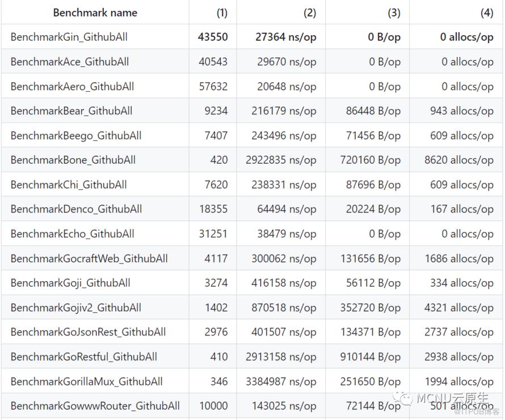Click the (2) column header
The height and width of the screenshot is (420, 505).
(x=310, y=12)
